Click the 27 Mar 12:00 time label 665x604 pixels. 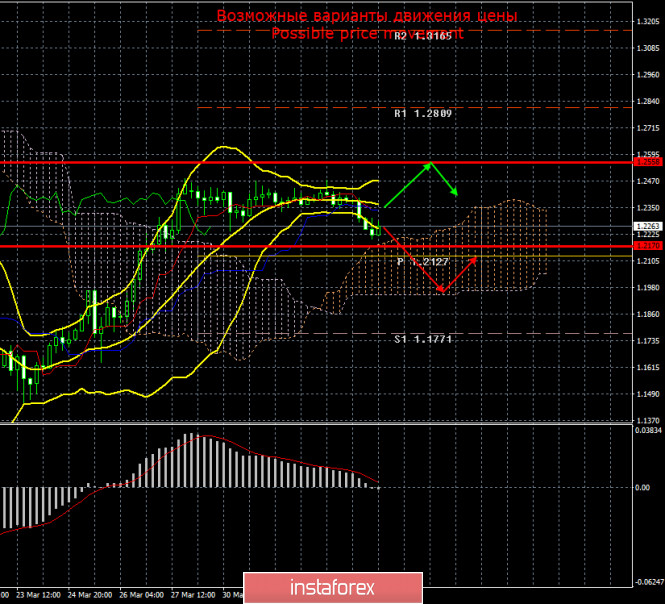pyautogui.click(x=193, y=595)
